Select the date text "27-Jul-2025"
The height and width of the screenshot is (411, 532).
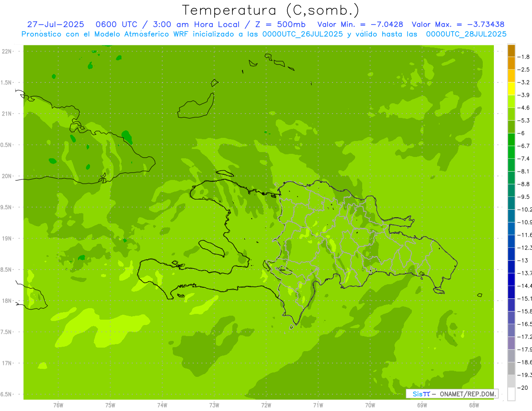(x=55, y=24)
